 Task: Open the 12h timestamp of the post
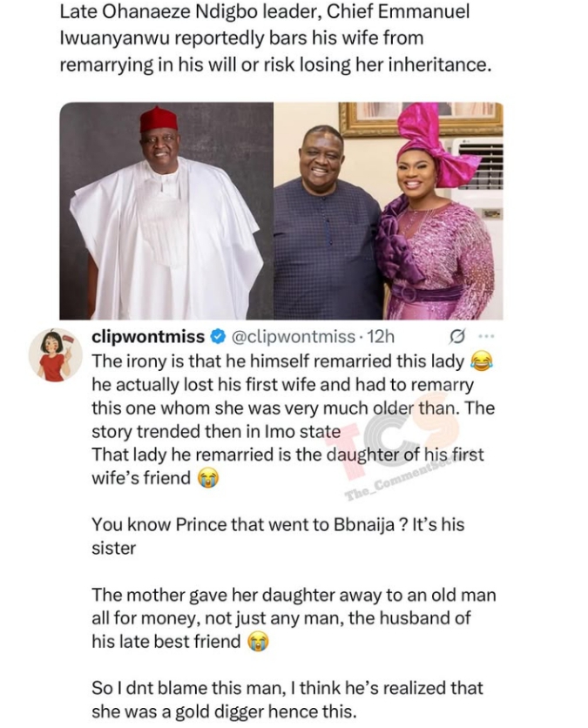pyautogui.click(x=381, y=337)
